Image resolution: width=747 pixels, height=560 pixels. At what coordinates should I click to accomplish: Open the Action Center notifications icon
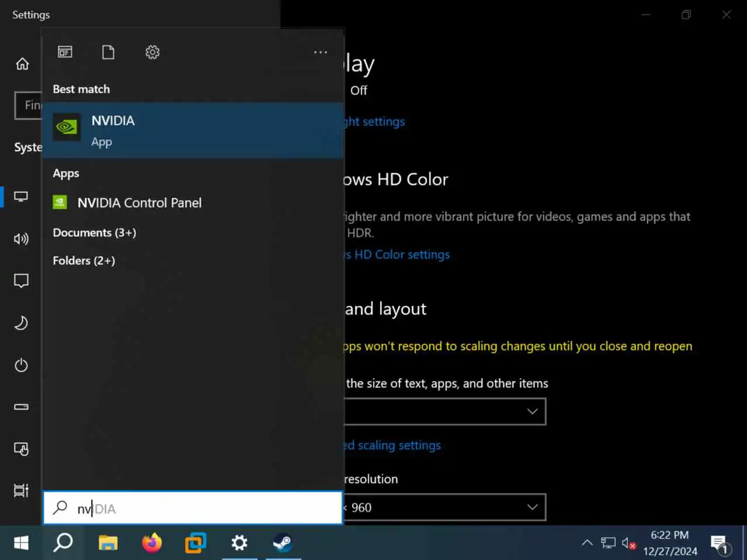click(720, 544)
